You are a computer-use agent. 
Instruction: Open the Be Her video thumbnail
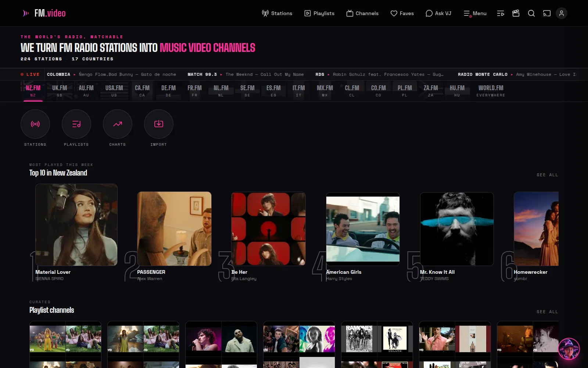point(268,229)
